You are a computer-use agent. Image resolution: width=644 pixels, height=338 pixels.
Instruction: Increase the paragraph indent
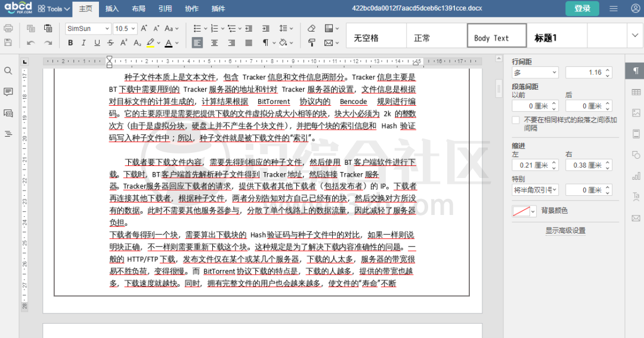pyautogui.click(x=266, y=29)
